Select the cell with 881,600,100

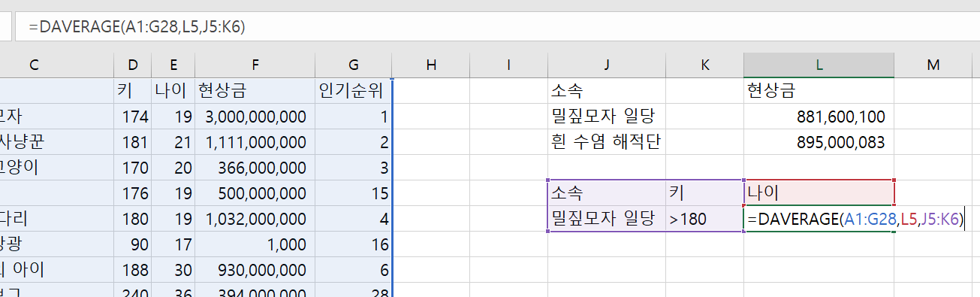point(819,117)
